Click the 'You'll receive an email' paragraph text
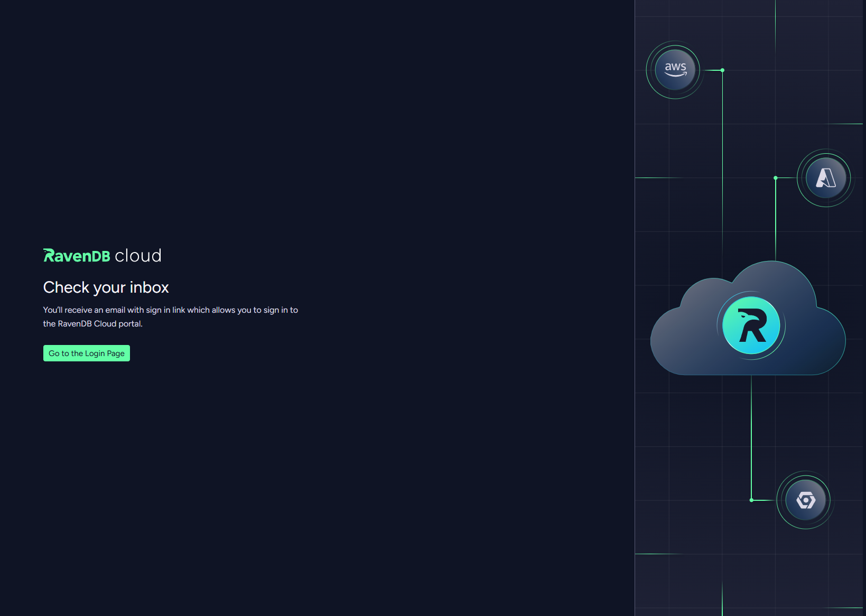This screenshot has width=866, height=616. click(171, 317)
